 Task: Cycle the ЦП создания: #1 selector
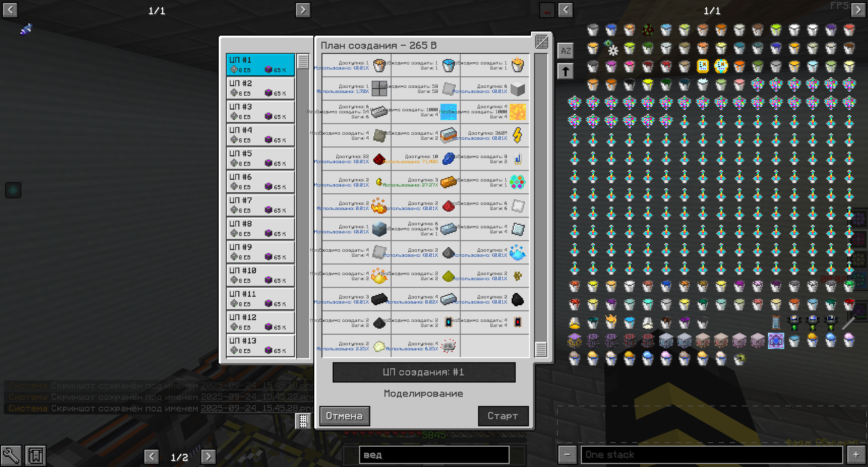point(424,372)
